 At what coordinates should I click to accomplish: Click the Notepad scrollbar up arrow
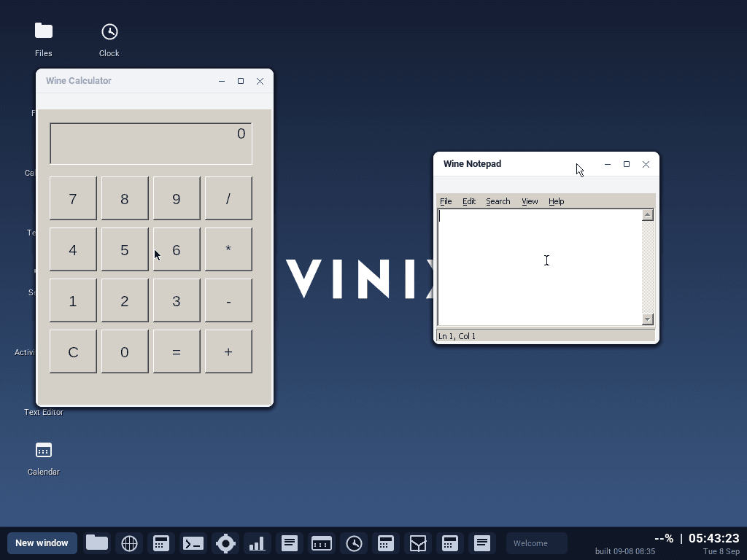(x=648, y=215)
